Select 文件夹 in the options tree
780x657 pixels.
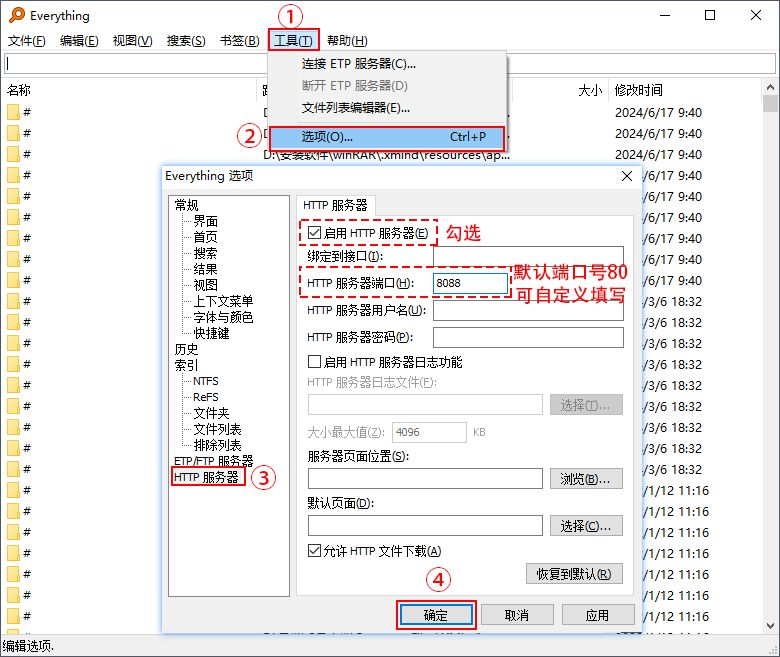click(211, 413)
